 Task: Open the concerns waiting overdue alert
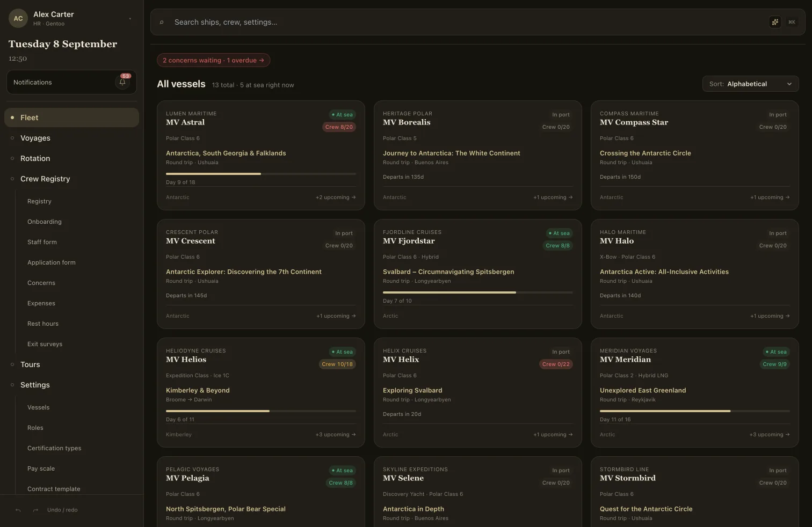[213, 60]
